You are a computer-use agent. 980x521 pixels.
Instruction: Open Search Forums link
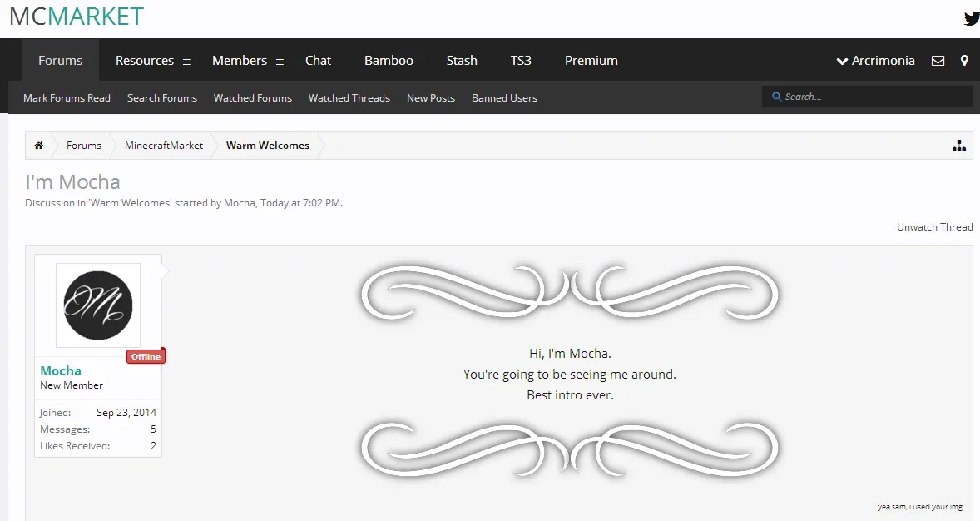point(162,97)
